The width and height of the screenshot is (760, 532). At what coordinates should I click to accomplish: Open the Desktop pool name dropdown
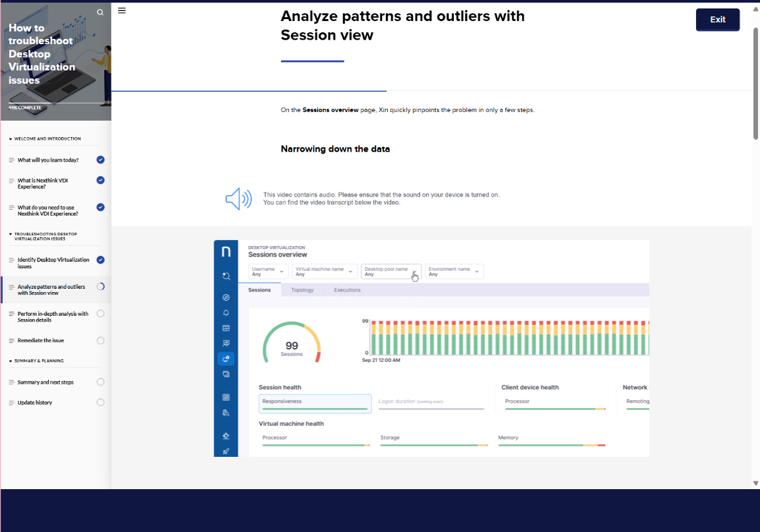click(x=391, y=272)
